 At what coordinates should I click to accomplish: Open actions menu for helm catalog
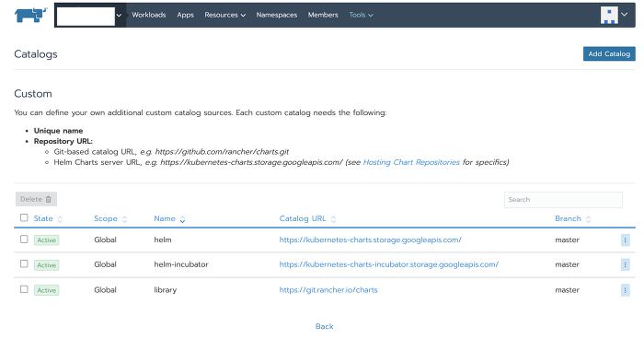[x=625, y=240]
